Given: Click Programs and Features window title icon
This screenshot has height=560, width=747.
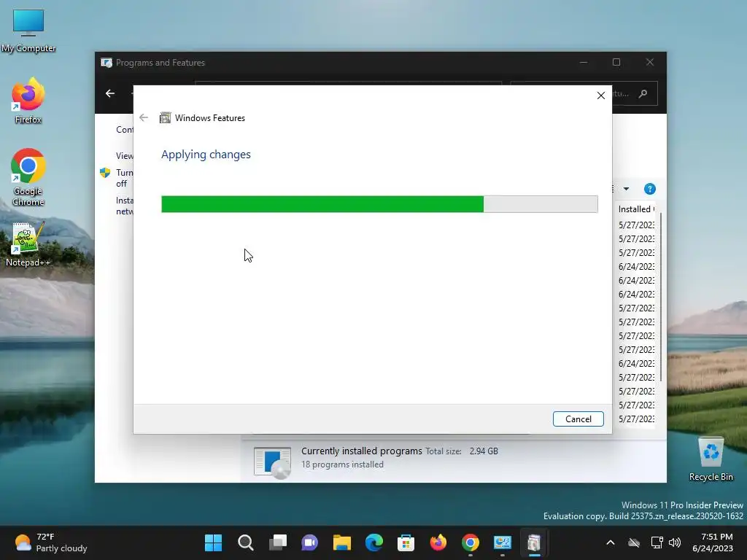Looking at the screenshot, I should [107, 63].
